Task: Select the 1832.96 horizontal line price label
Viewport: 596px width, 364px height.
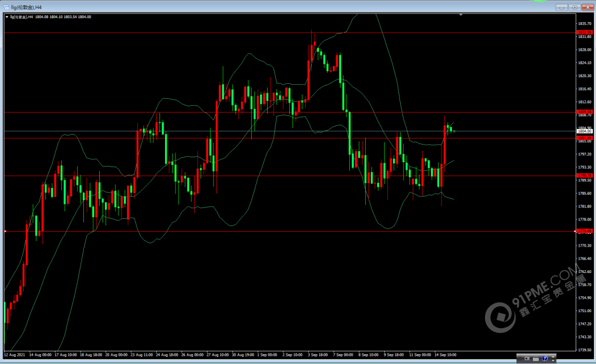Action: pos(584,33)
